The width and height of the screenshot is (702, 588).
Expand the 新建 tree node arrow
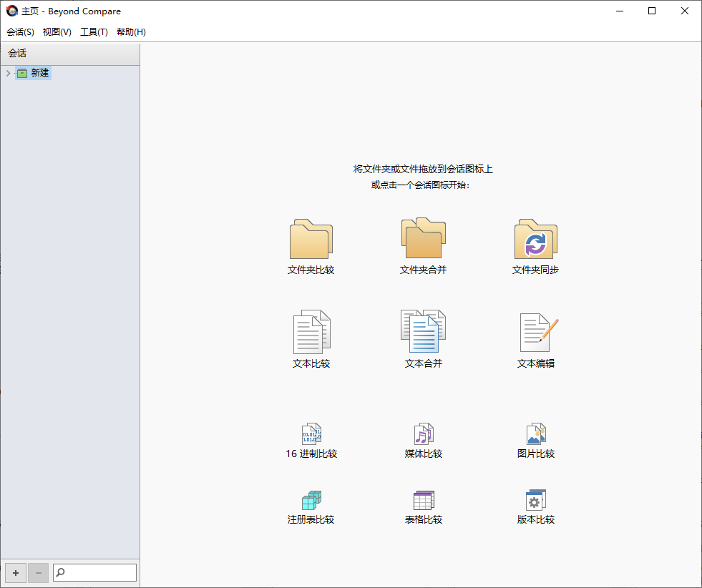pyautogui.click(x=8, y=73)
